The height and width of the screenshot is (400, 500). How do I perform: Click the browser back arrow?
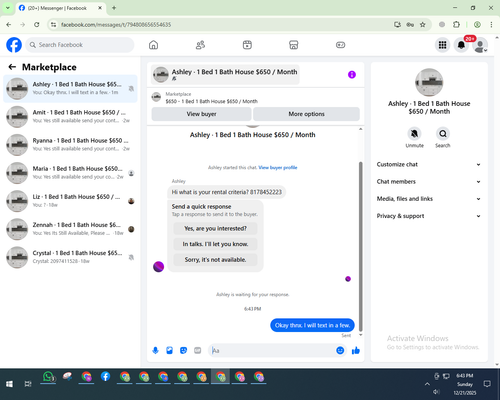(9, 25)
